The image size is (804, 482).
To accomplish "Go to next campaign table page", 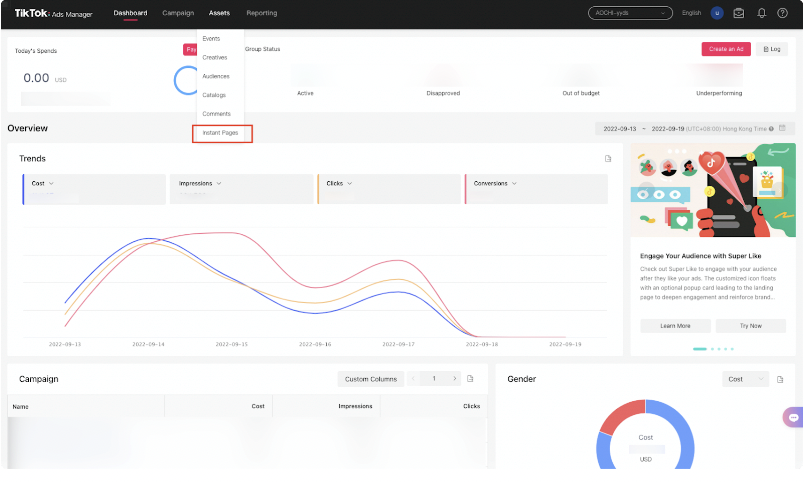I will pyautogui.click(x=456, y=379).
